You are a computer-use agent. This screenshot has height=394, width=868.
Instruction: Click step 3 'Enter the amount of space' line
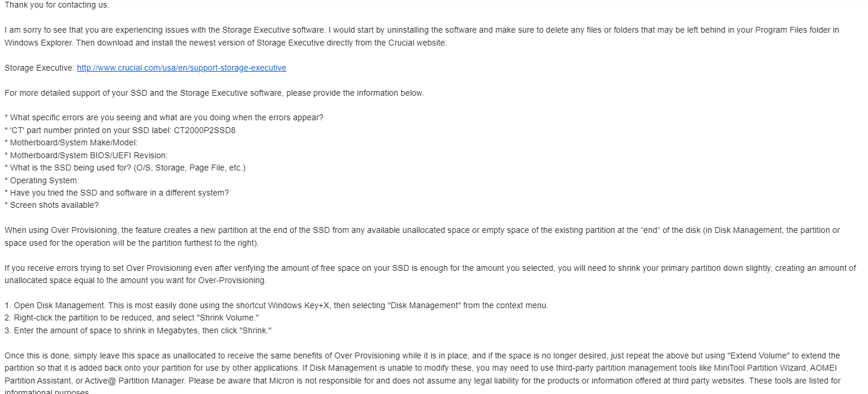click(138, 330)
